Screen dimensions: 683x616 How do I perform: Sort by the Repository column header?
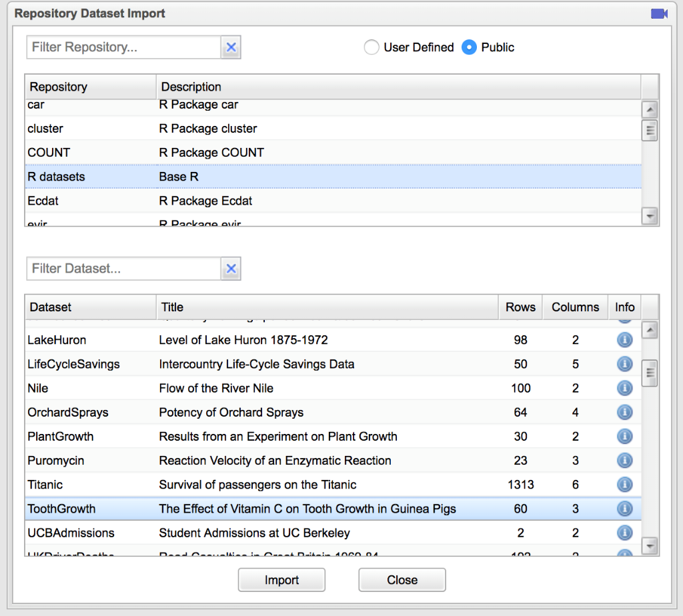click(91, 87)
